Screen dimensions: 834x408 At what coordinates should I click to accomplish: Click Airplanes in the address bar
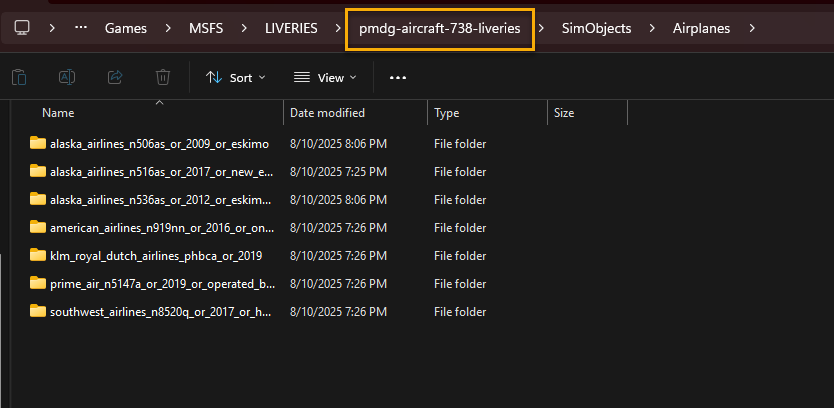click(x=702, y=28)
